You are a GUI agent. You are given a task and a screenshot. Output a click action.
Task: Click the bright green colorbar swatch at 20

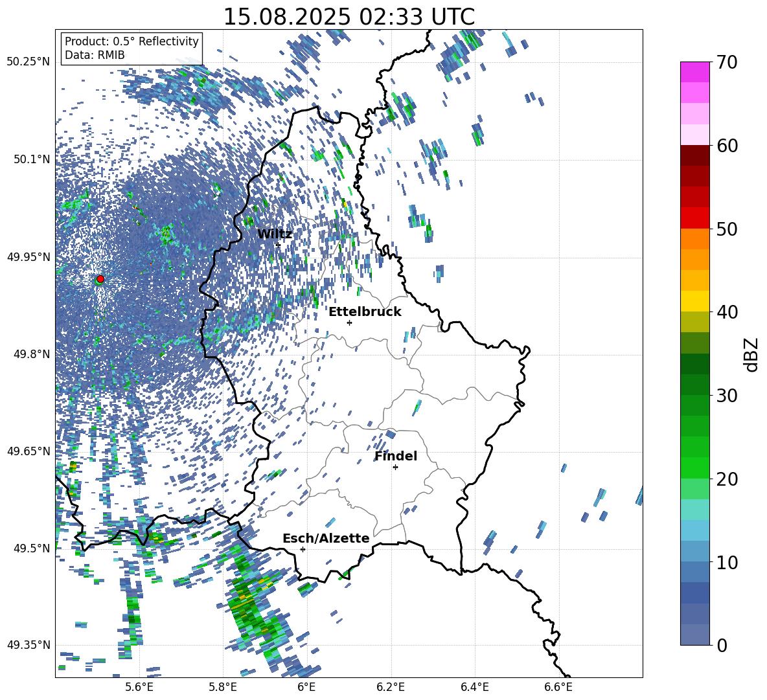point(694,468)
